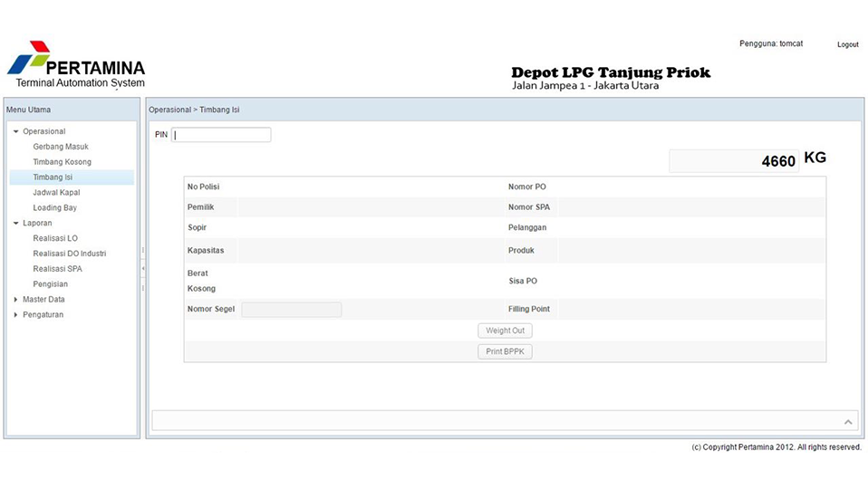Click the Operasional tree label
This screenshot has width=868, height=489.
[x=43, y=131]
